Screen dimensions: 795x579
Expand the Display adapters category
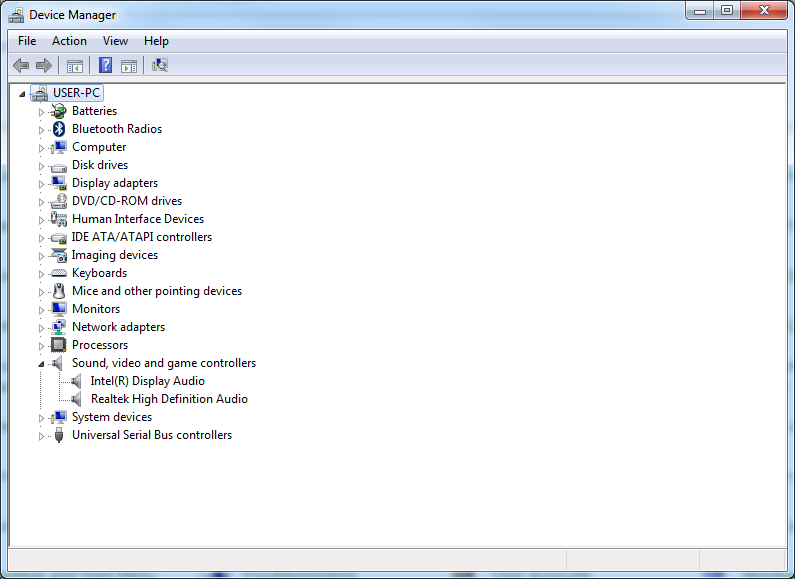coord(41,184)
